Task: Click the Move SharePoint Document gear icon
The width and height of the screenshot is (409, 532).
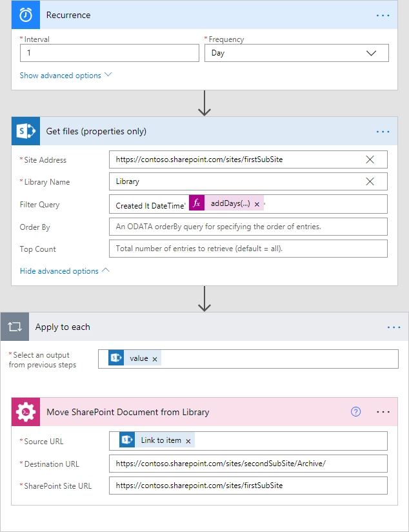Action: click(x=26, y=411)
